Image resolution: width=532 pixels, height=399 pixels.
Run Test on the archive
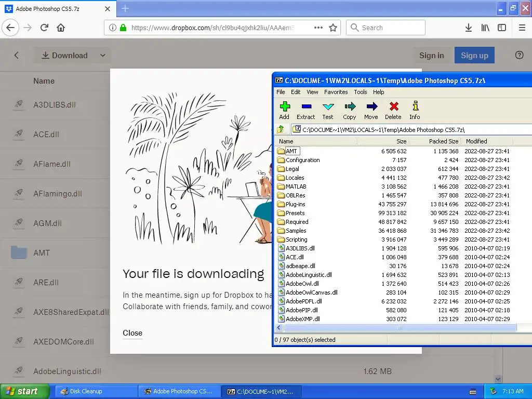tap(328, 107)
